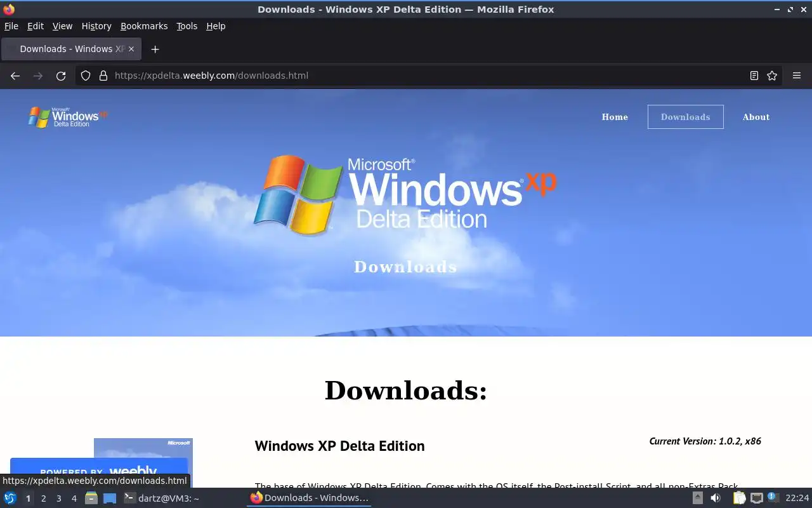This screenshot has width=812, height=508.
Task: Focus the Firefox Downloads taskbar entry
Action: (x=309, y=498)
